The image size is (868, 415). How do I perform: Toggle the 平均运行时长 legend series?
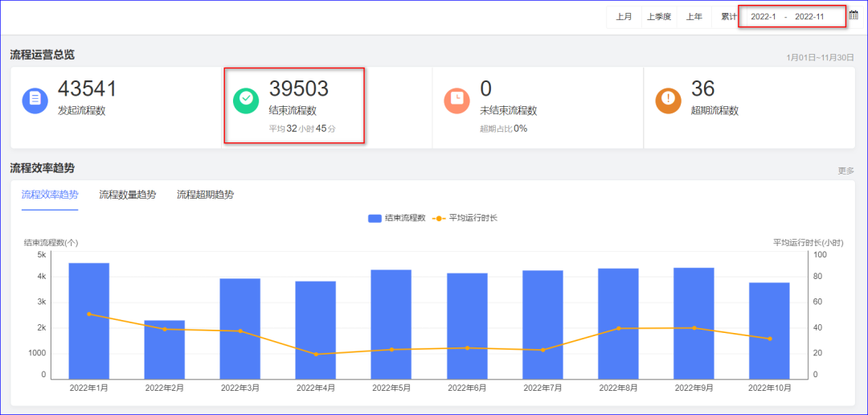465,218
